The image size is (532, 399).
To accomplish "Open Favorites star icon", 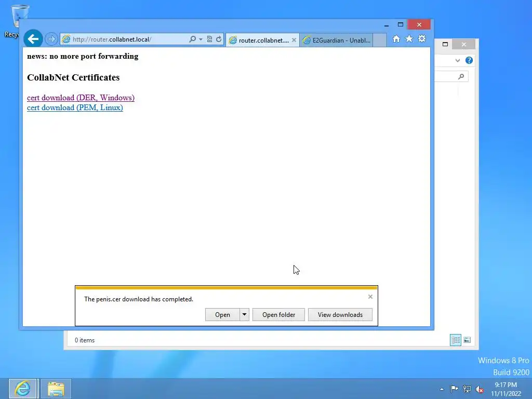I will tap(409, 38).
